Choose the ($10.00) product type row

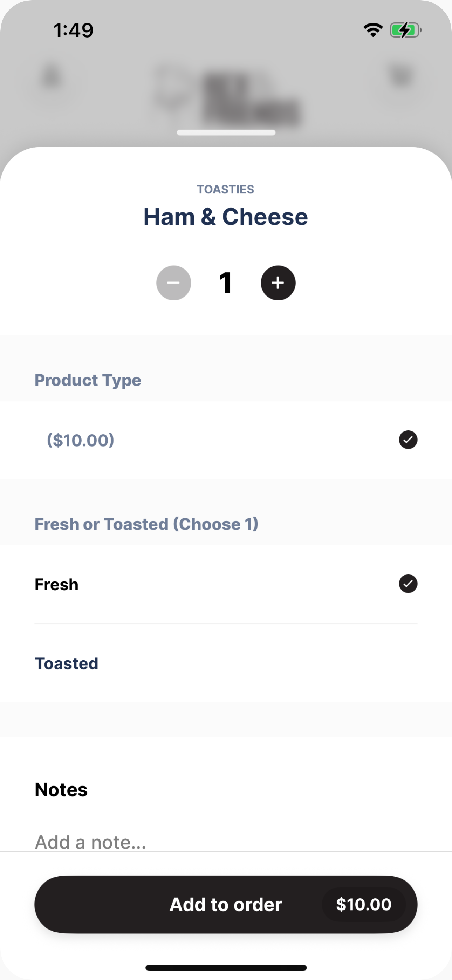[226, 440]
